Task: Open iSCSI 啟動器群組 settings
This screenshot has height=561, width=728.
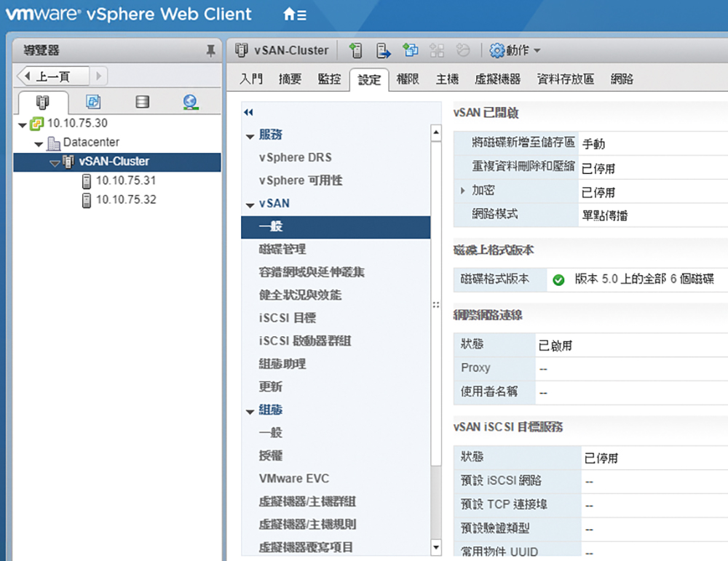Action: 305,341
